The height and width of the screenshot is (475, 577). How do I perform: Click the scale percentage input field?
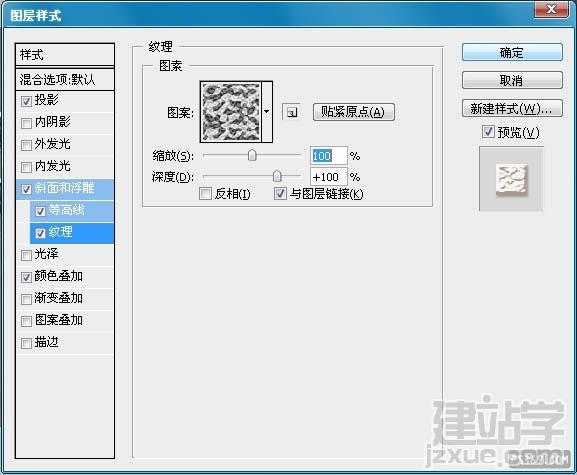(x=328, y=156)
